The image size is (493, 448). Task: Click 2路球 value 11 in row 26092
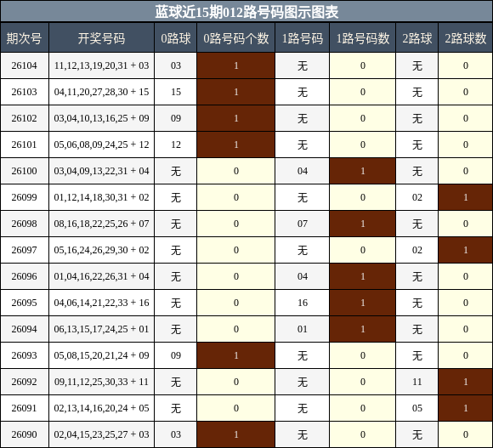pyautogui.click(x=417, y=382)
